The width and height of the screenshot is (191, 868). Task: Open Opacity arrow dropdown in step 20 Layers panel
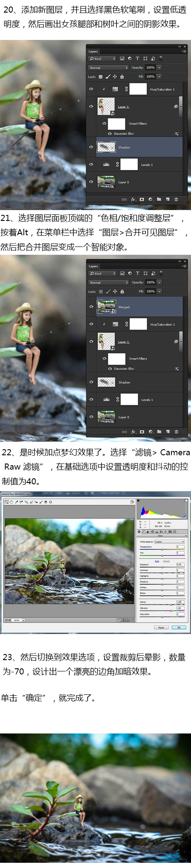[x=159, y=68]
